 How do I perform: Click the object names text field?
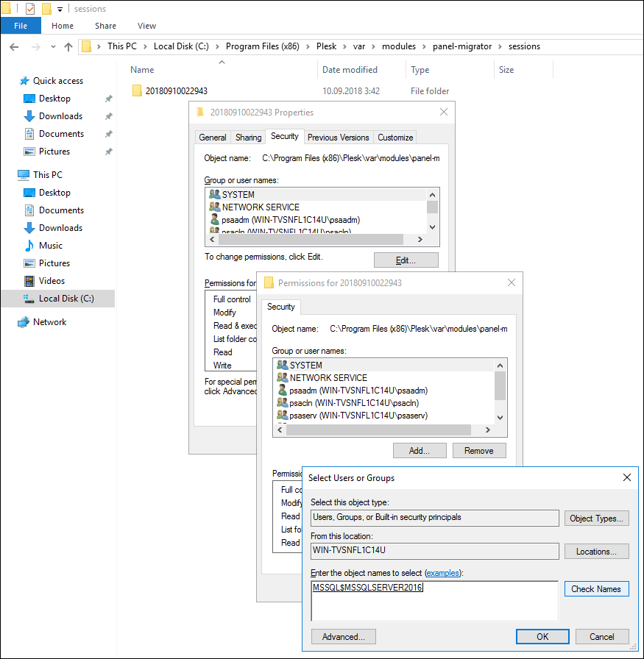[x=434, y=601]
